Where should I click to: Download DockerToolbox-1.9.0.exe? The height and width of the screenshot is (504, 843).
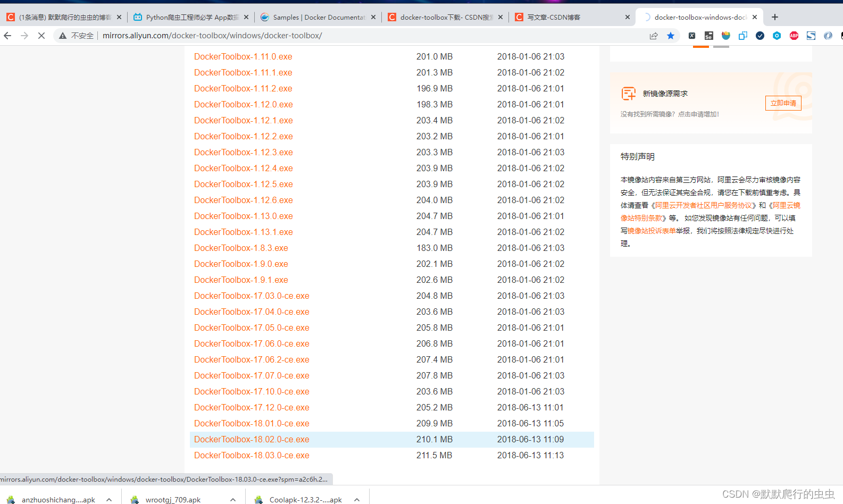[x=241, y=264]
